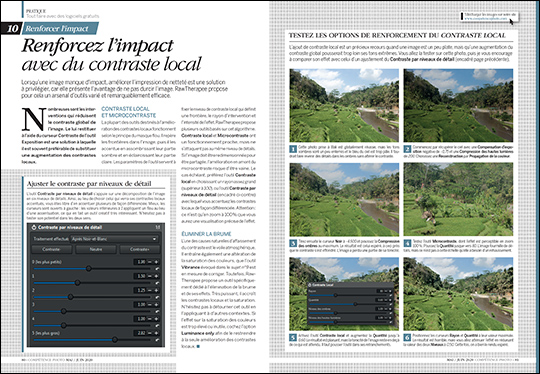
Task: Click the Contraste+ button
Action: (x=139, y=249)
